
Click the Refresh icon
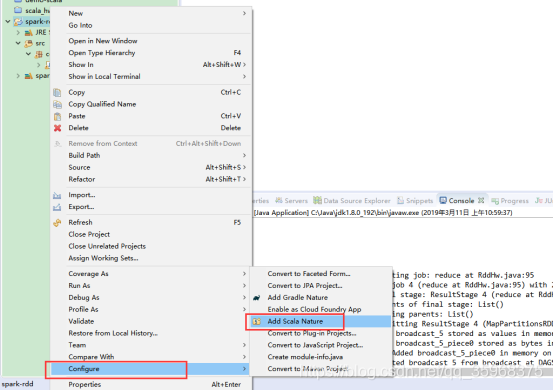(x=57, y=223)
